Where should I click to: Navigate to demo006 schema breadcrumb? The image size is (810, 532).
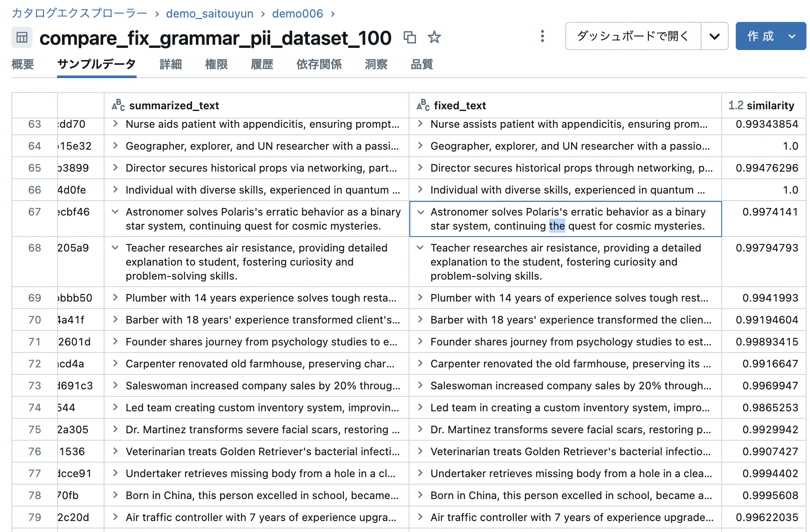point(297,14)
